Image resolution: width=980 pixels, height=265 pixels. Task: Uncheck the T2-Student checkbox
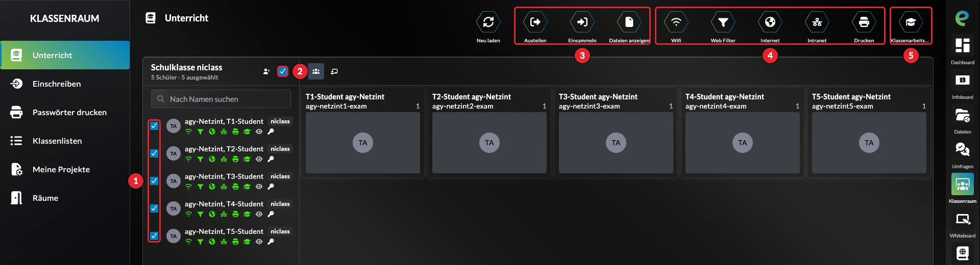click(x=154, y=153)
